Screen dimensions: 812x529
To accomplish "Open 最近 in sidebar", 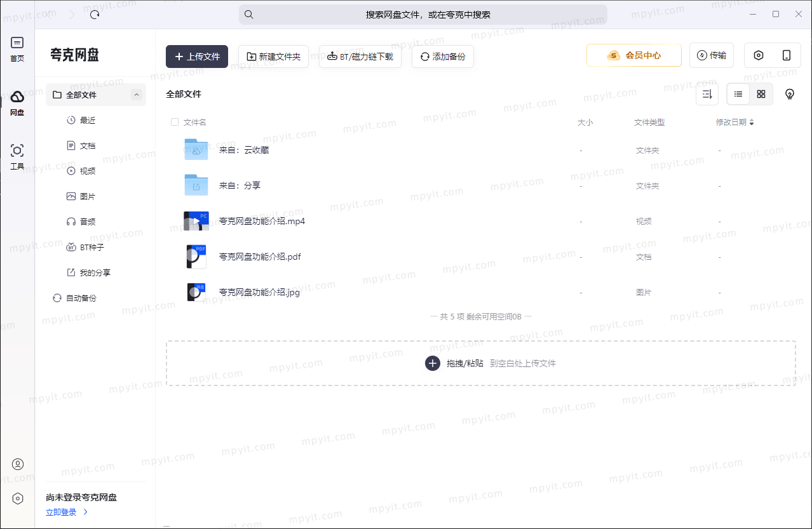I will click(x=88, y=120).
